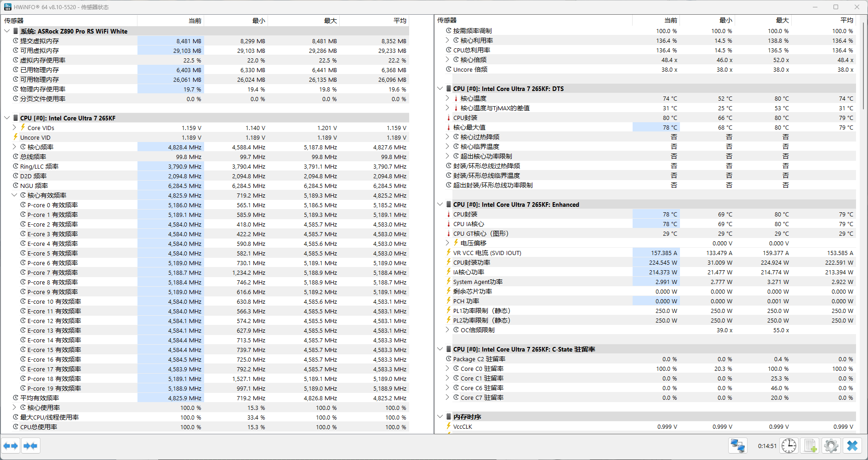Expand the 核心利用率 row
The image size is (868, 460).
click(447, 40)
